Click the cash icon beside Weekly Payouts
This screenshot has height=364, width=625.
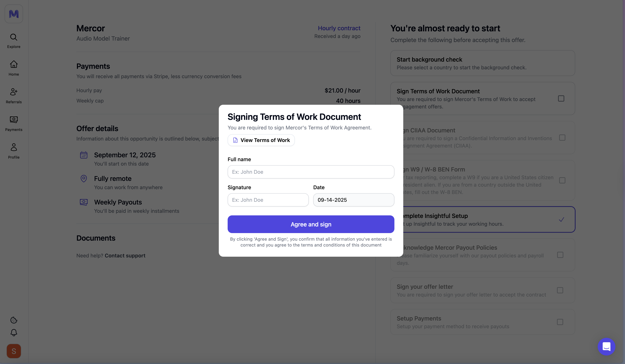coord(84,202)
